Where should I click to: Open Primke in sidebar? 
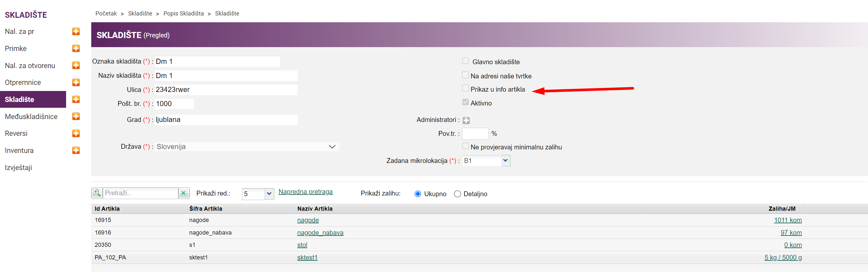tap(16, 48)
